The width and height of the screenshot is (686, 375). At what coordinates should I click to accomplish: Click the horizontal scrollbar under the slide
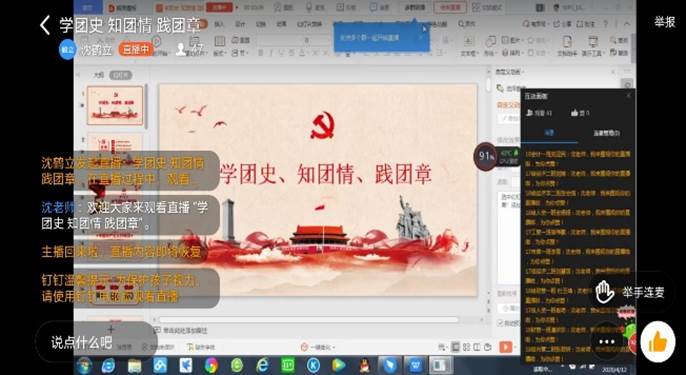(309, 320)
